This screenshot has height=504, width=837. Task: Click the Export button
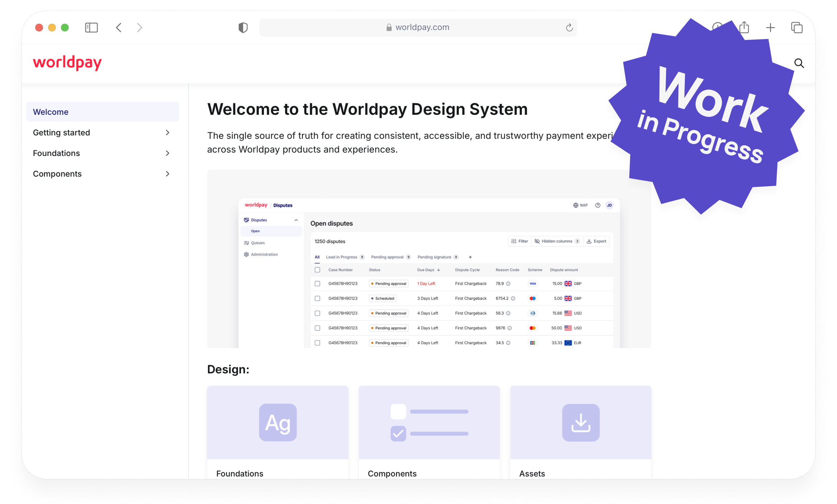pyautogui.click(x=596, y=241)
